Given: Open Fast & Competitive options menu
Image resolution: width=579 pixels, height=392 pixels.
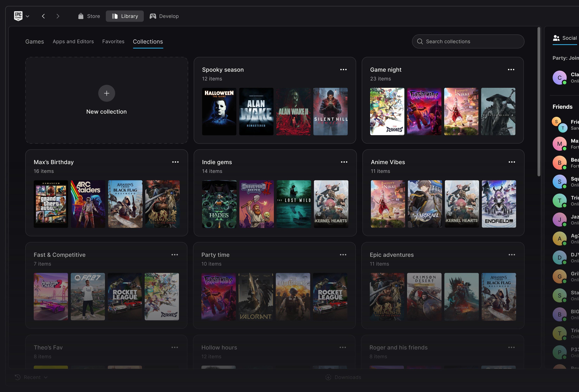Looking at the screenshot, I should (175, 255).
